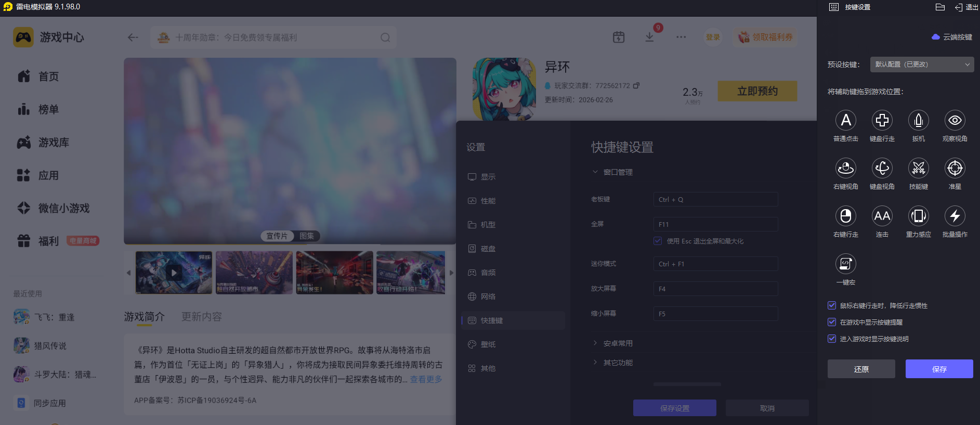
Task: Open the calendar check-in icon
Action: 619,37
